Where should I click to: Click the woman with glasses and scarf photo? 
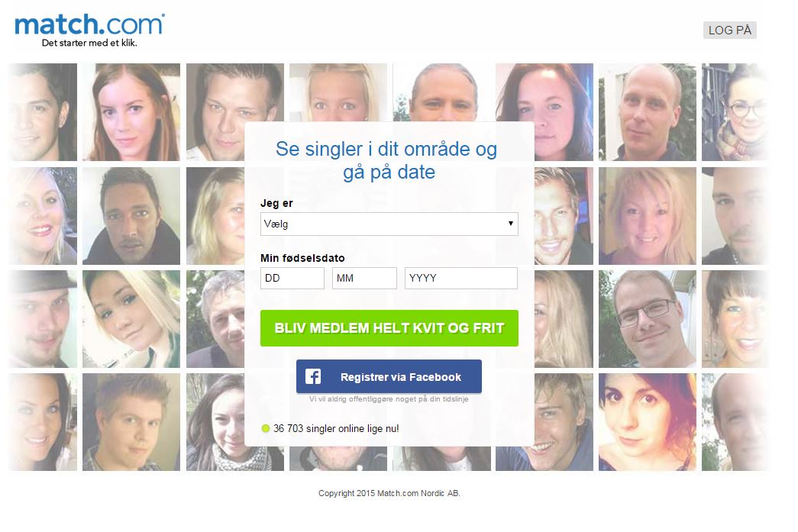(x=735, y=112)
